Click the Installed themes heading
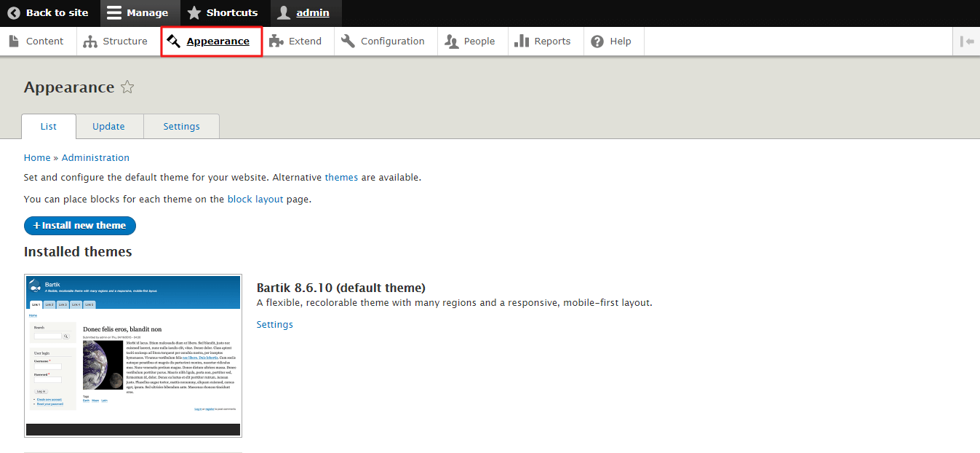980x453 pixels. (78, 251)
